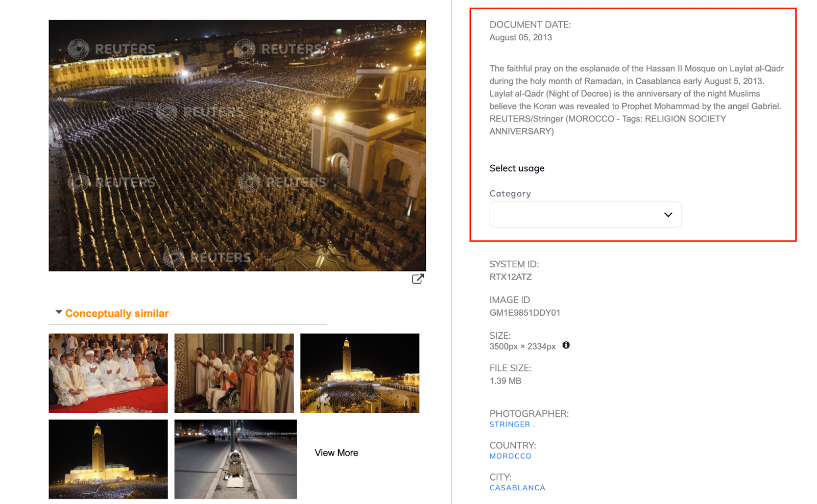Click the View More link
This screenshot has height=504, width=817.
click(x=337, y=453)
